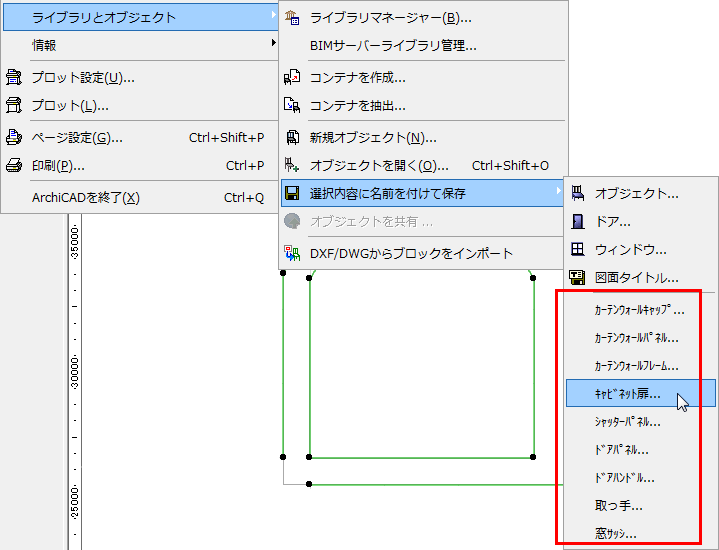
Task: Expand the 情報 submenu arrow
Action: click(273, 43)
